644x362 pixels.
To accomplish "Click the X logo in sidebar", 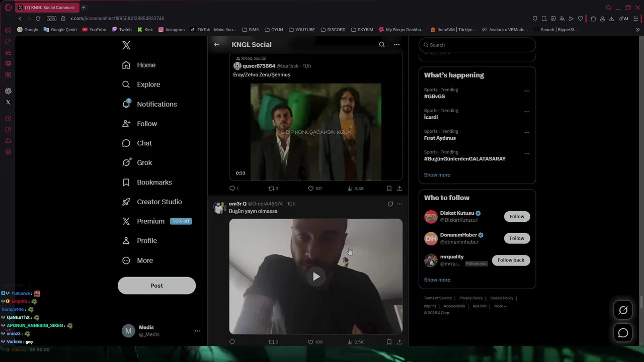I will click(126, 45).
